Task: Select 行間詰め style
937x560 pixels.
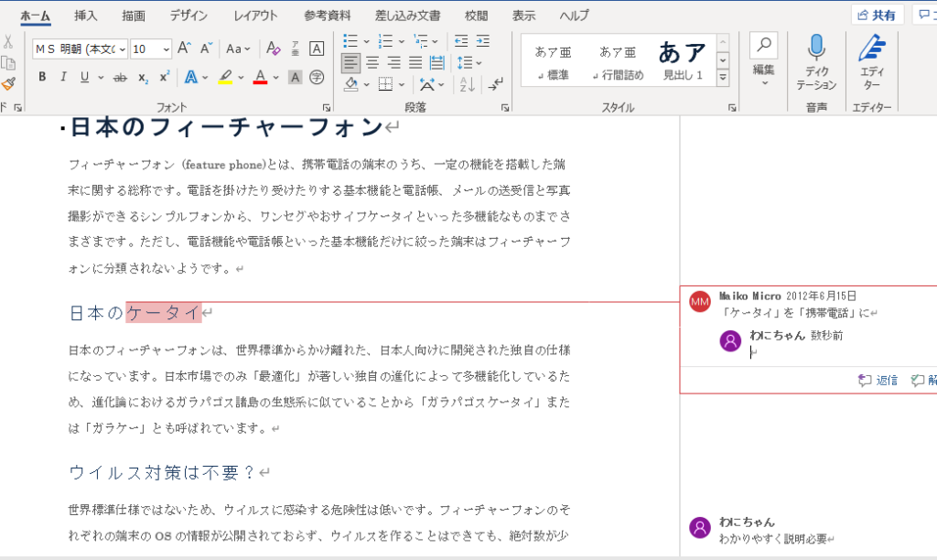Action: pyautogui.click(x=618, y=63)
